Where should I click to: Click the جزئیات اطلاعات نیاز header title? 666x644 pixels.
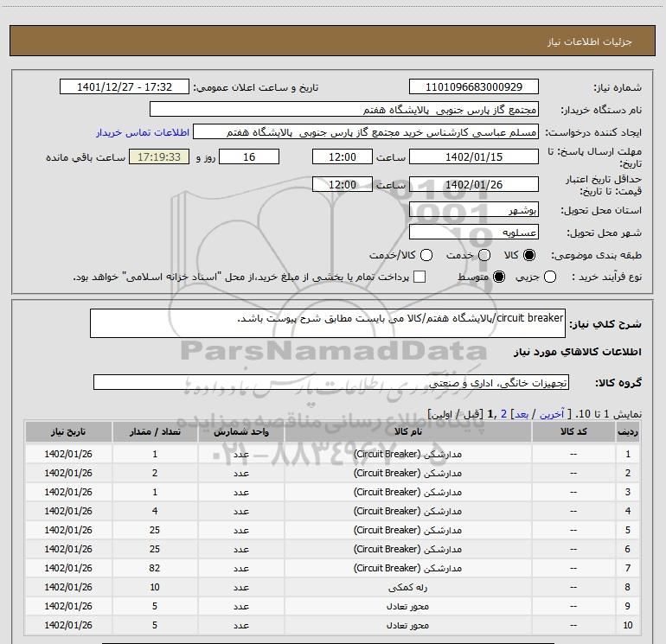pos(589,41)
